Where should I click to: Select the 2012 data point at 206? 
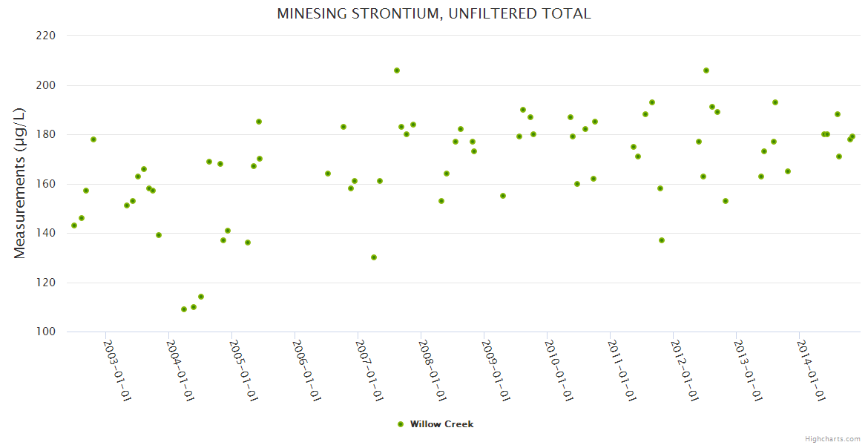click(706, 70)
